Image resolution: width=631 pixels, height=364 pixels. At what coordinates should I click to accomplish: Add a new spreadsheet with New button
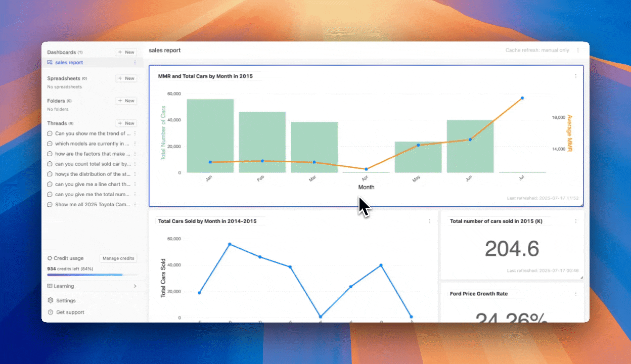click(x=126, y=78)
